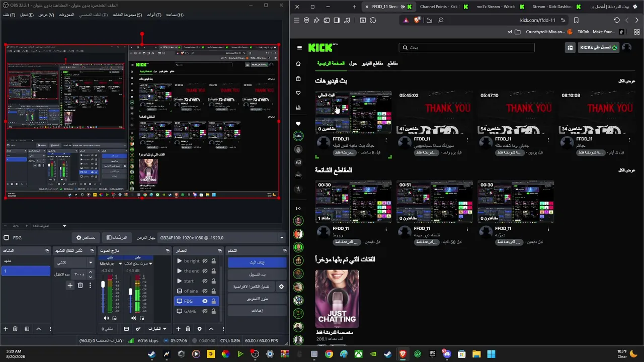644x362 pixels.
Task: Open browser extensions puzzle icon
Action: (373, 20)
